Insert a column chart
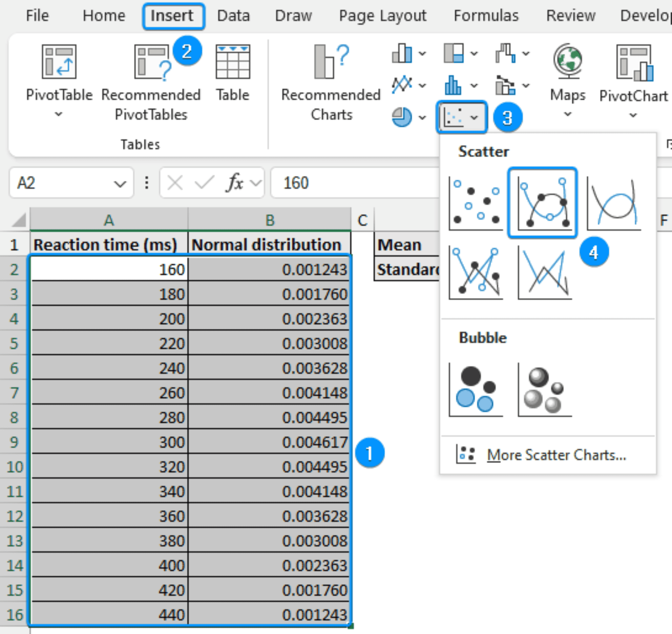Screen dimensions: 672x634 [402, 53]
